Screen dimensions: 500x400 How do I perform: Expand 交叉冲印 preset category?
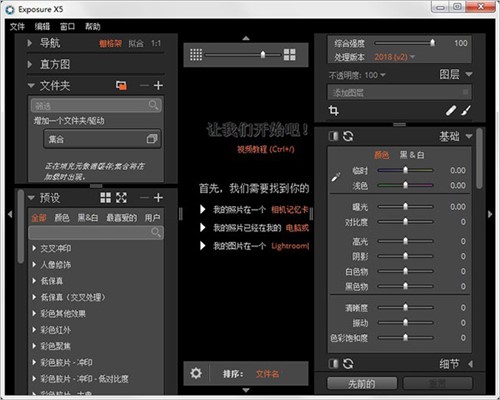(x=34, y=248)
